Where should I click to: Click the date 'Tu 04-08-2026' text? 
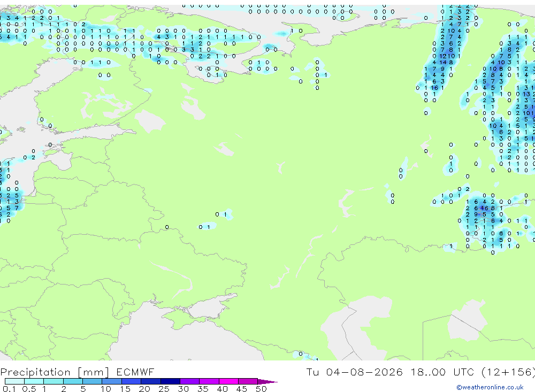[354, 372]
